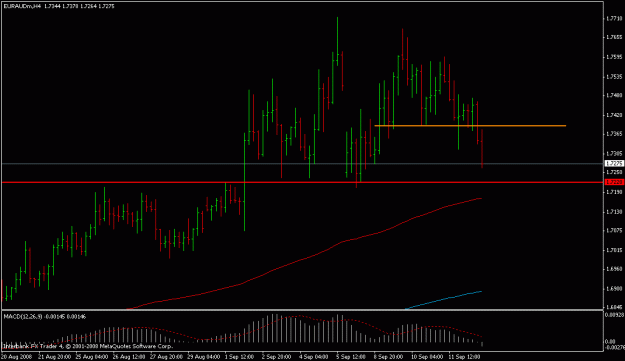Select the red horizontal level line
Viewport: 625px width, 361px height.
point(302,182)
